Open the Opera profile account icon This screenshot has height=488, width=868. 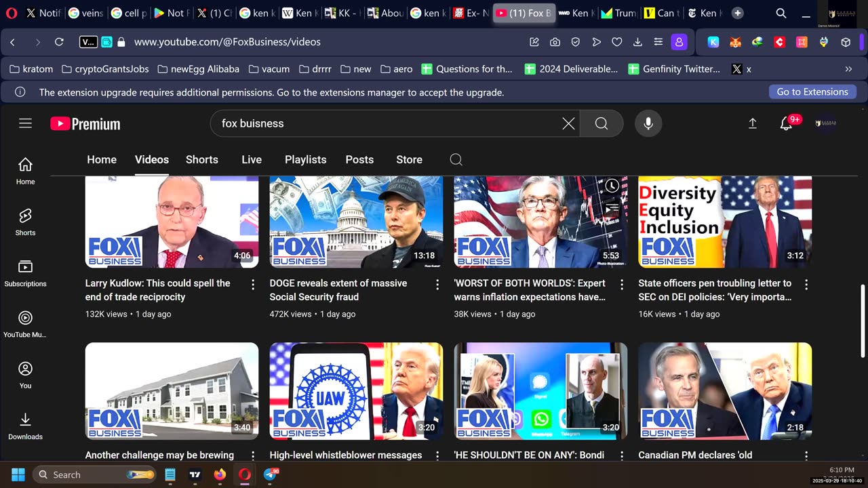679,42
